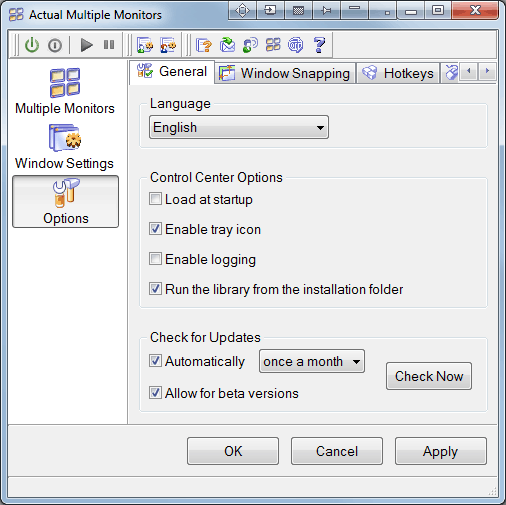Viewport: 506px width, 505px height.
Task: Click the pin window title bar button
Action: point(326,11)
